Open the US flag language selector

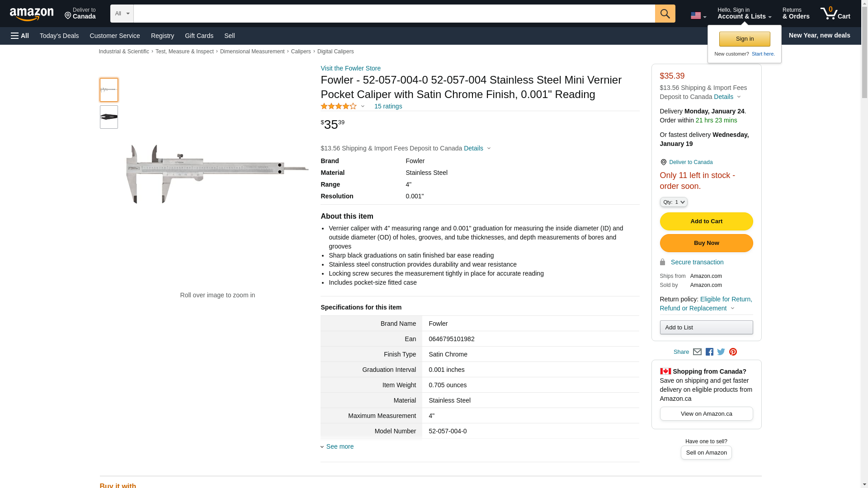[698, 16]
